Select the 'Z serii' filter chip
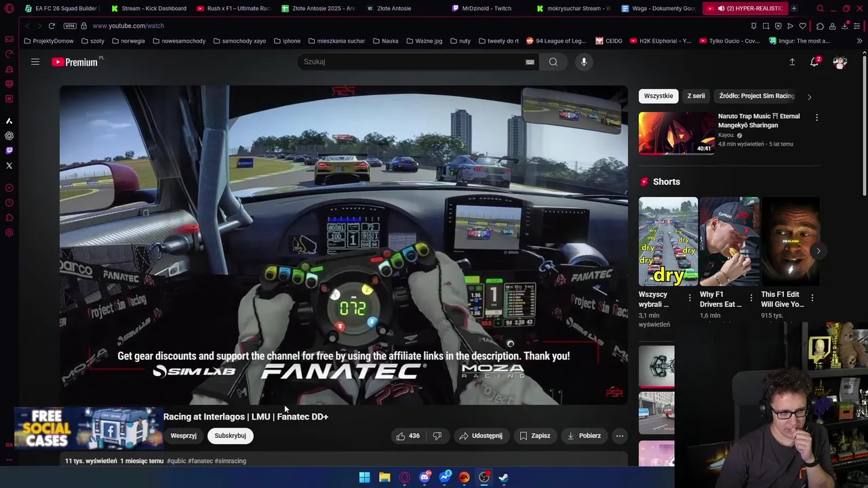Viewport: 868px width, 488px height. 696,96
